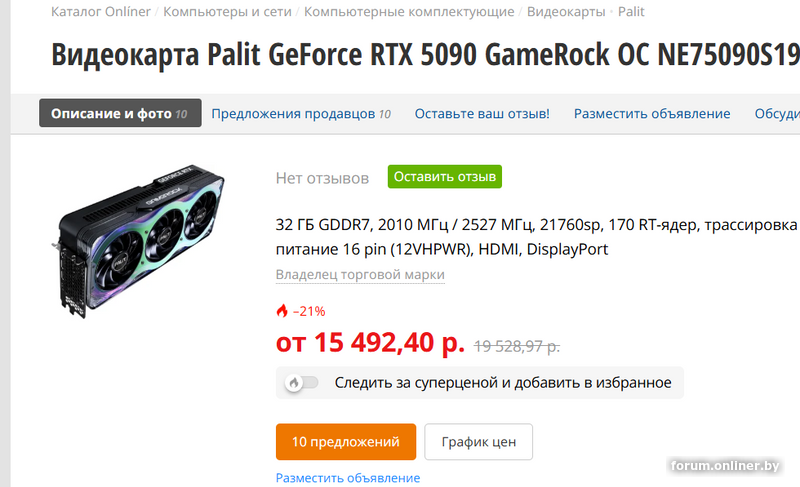
Task: Open the 'График цен' price chart
Action: (x=479, y=442)
